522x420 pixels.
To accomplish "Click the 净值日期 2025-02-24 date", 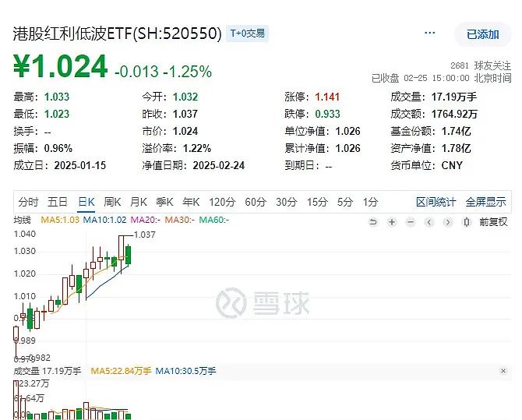I will pos(219,165).
